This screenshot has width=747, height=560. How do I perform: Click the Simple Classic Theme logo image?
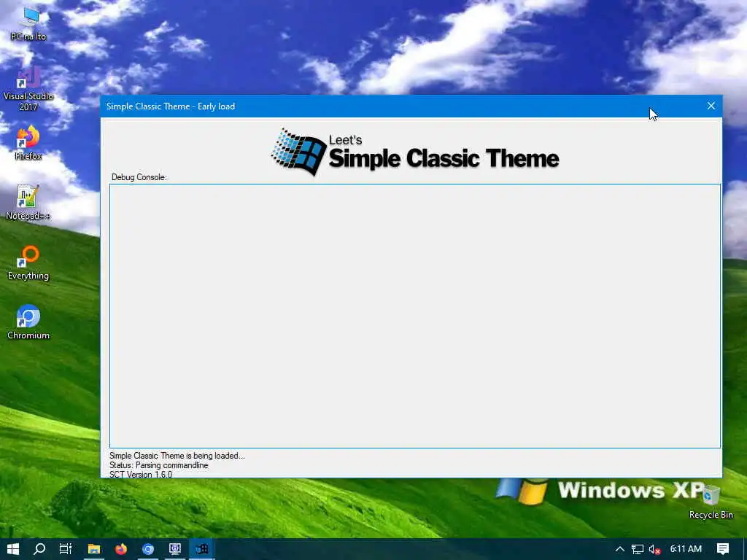[415, 152]
